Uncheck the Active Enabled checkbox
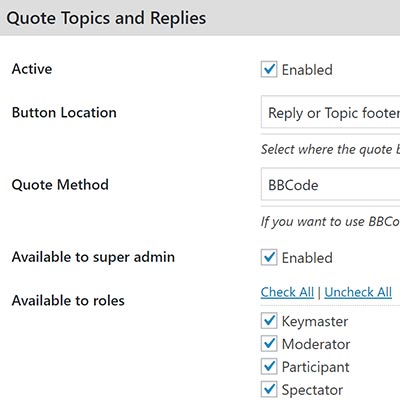The width and height of the screenshot is (400, 400). point(269,70)
